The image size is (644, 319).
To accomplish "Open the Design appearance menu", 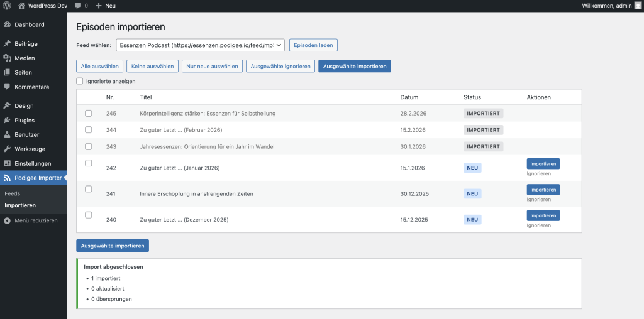I will click(24, 105).
